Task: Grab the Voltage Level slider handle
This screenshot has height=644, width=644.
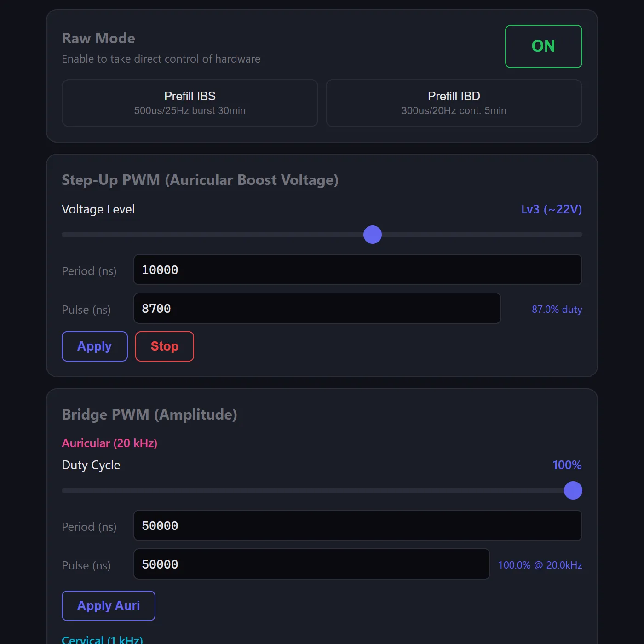Action: coord(373,235)
